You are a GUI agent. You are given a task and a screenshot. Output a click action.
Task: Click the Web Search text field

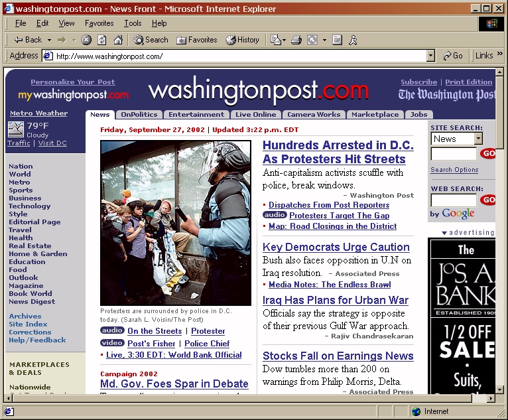(454, 200)
